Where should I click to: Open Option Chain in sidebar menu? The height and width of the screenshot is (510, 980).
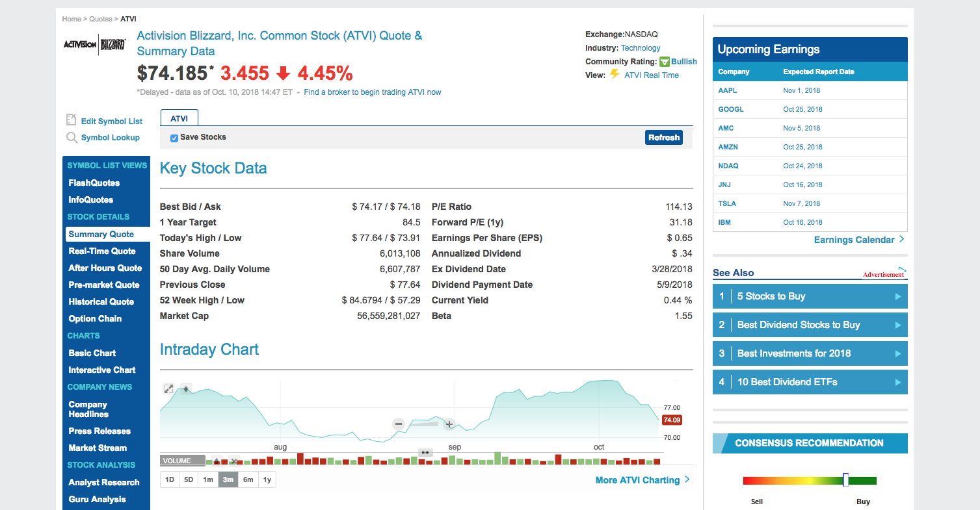point(95,318)
